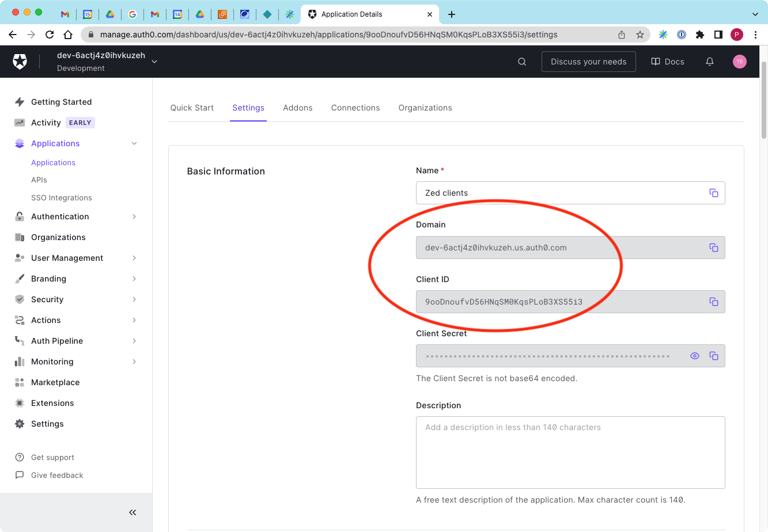The image size is (768, 532).
Task: Open the Organizations tab
Action: pos(425,108)
